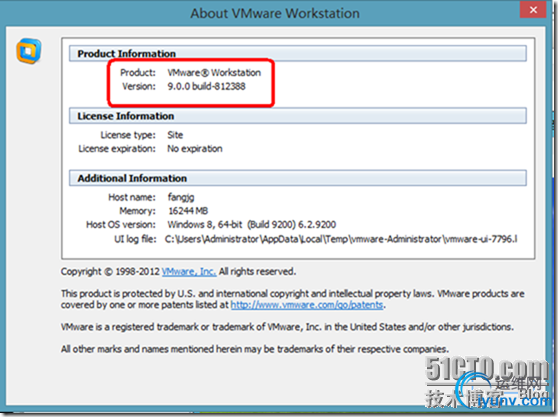Select the No expiration value

tap(195, 149)
